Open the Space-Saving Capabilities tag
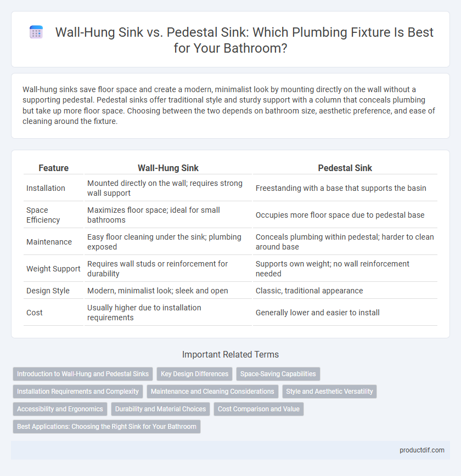The image size is (461, 476). pos(278,374)
